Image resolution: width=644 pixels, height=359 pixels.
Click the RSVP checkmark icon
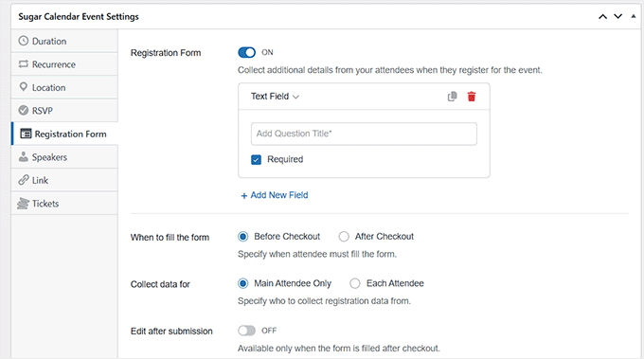(24, 110)
